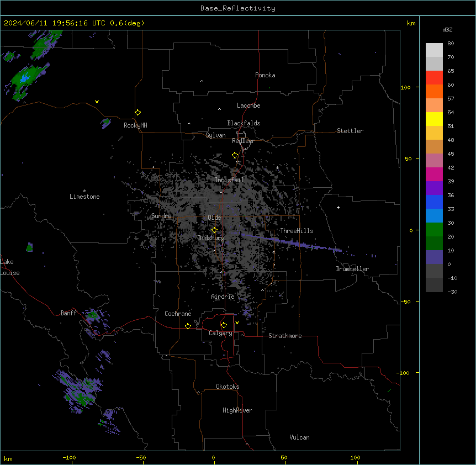Click the km unit label at the top right
Screen dimensions: 476x465
411,23
